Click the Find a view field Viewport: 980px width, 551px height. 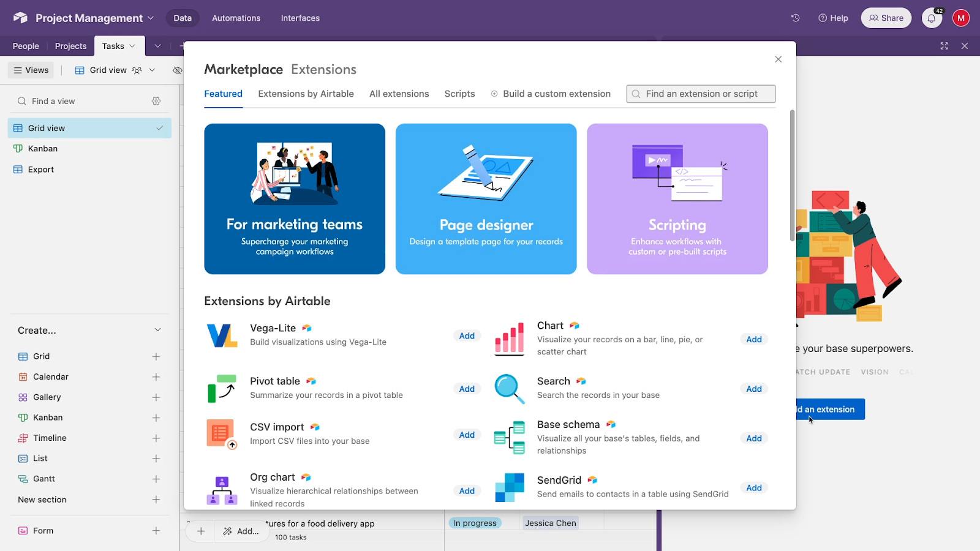[x=80, y=101]
